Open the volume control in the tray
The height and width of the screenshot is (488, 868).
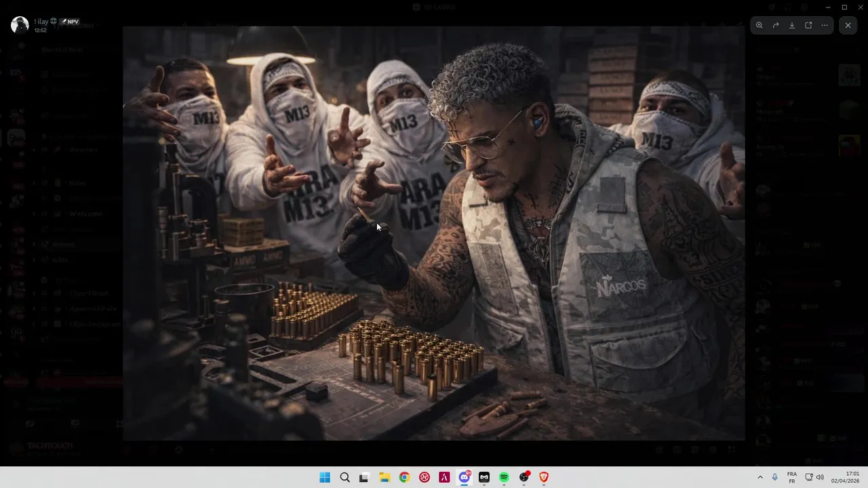point(820,477)
